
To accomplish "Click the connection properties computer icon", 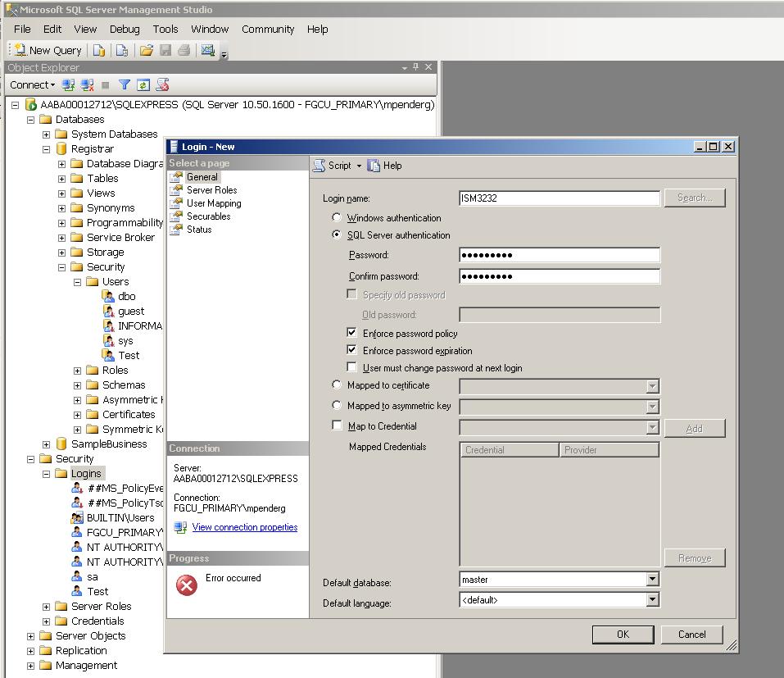I will (x=180, y=527).
